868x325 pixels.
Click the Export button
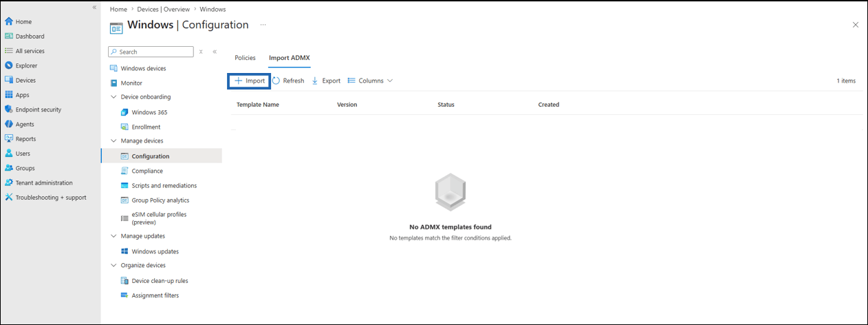click(x=326, y=81)
